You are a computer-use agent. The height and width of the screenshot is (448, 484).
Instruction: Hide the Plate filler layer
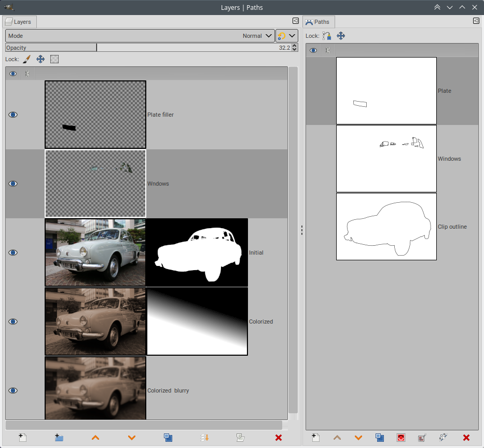coord(13,115)
